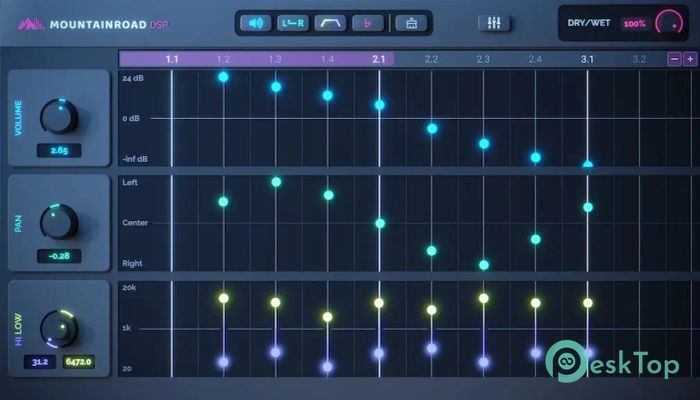Click the high cutoff value 6472.0
Image resolution: width=700 pixels, height=400 pixels.
click(x=79, y=362)
